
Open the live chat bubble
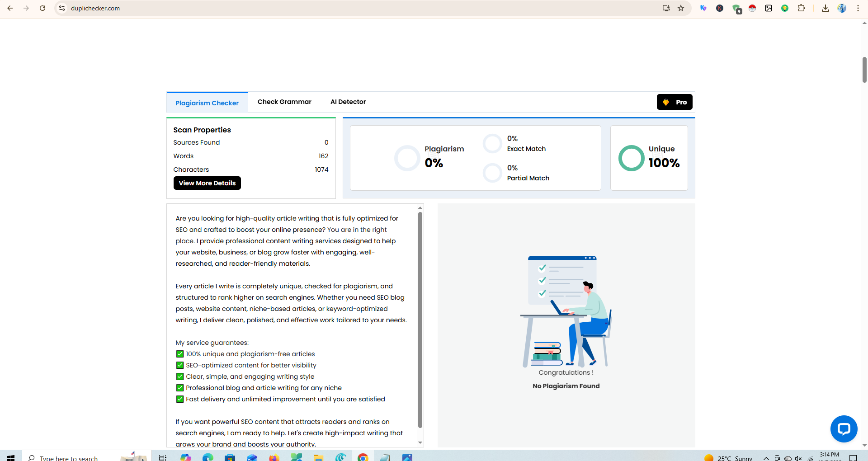(844, 428)
